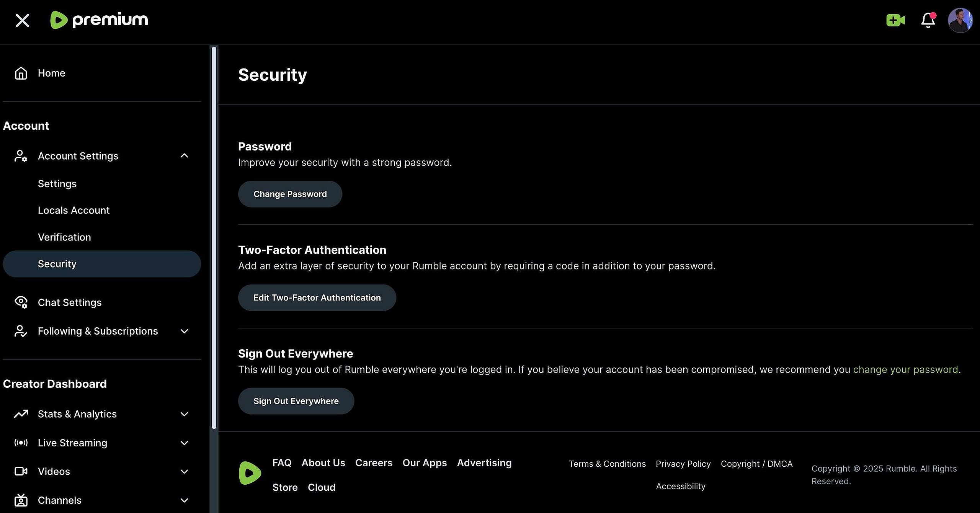Image resolution: width=980 pixels, height=513 pixels.
Task: Click the green Rumble logo in footer
Action: click(x=250, y=473)
